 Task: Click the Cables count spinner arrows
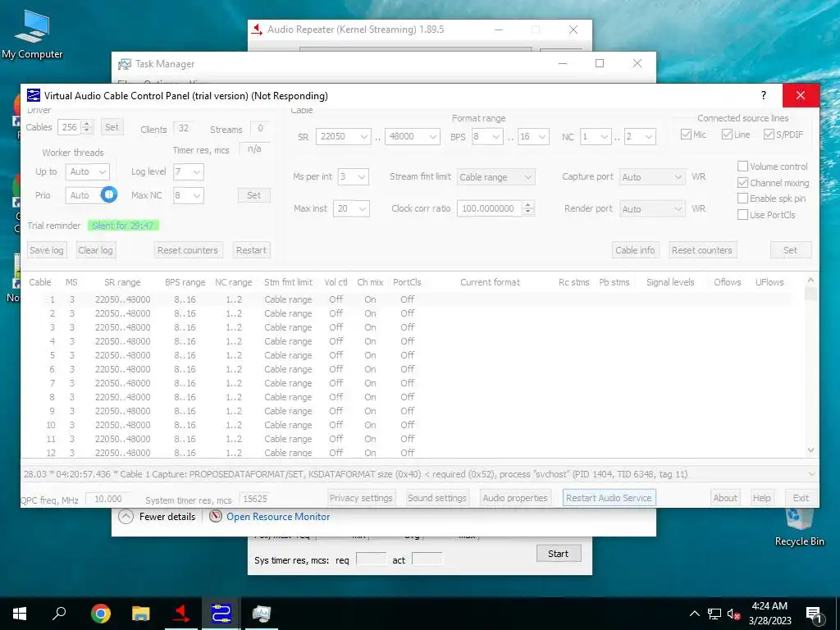[x=87, y=127]
